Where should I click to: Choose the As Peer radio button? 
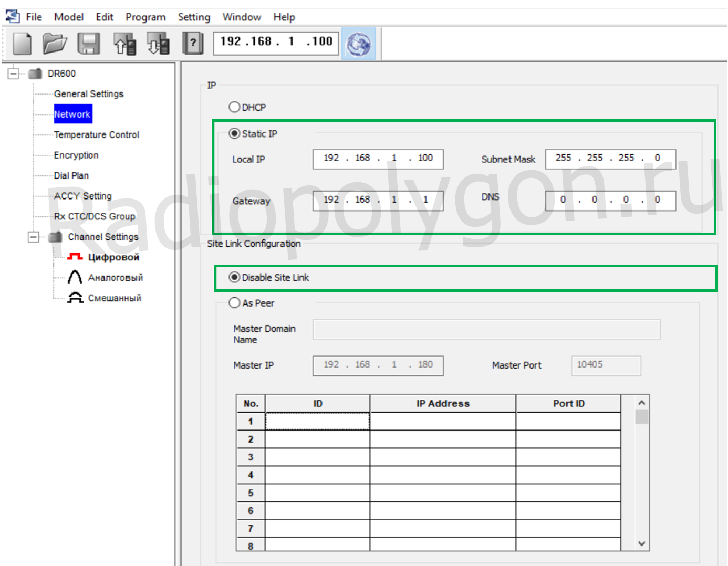[x=234, y=303]
